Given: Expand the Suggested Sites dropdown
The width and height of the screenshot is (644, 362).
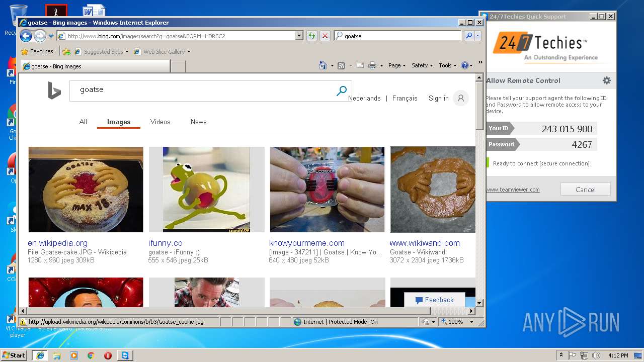Looking at the screenshot, I should click(127, 52).
